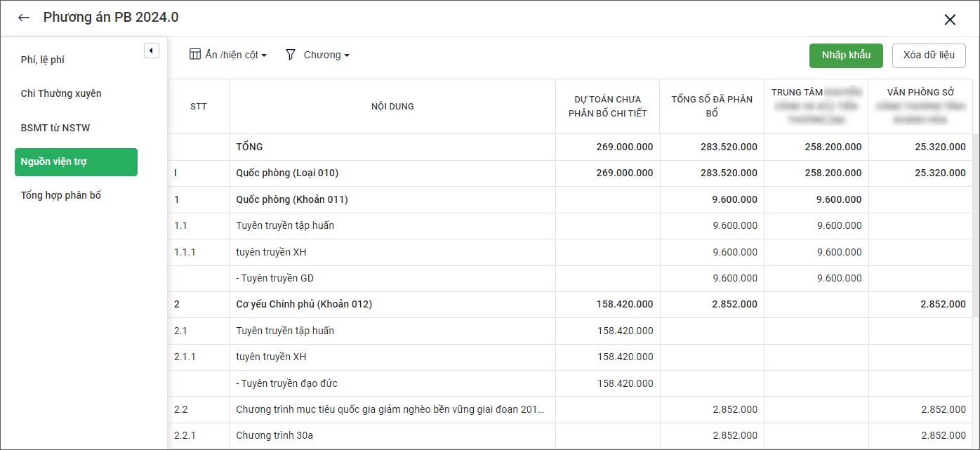Screen dimensions: 980x450
Task: Click the Nhập khẩu button
Action: [845, 55]
